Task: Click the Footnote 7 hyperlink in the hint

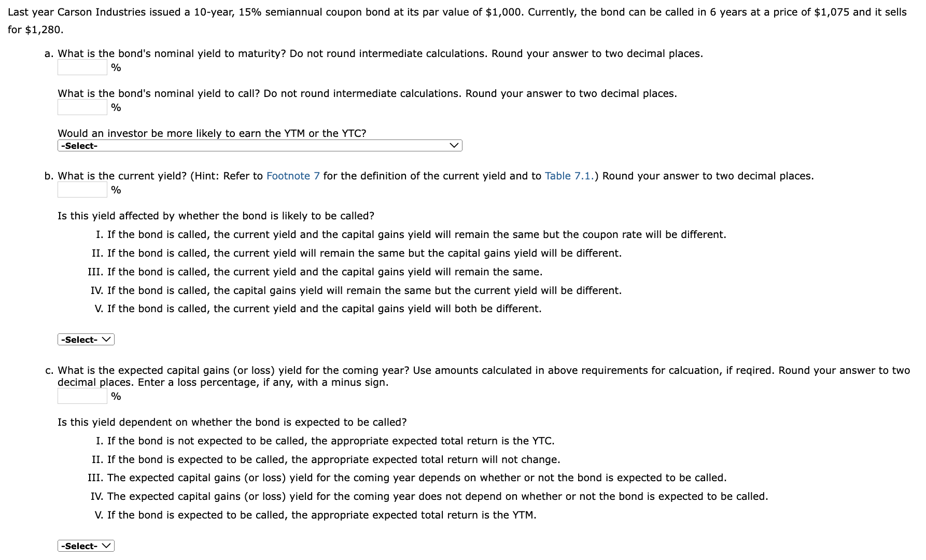Action: [292, 176]
